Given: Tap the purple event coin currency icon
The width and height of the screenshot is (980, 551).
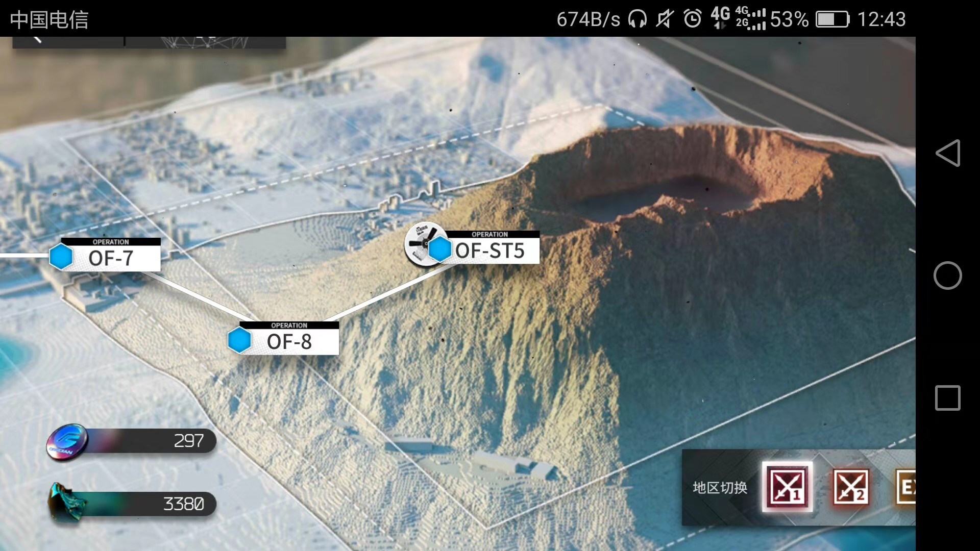Looking at the screenshot, I should 67,442.
